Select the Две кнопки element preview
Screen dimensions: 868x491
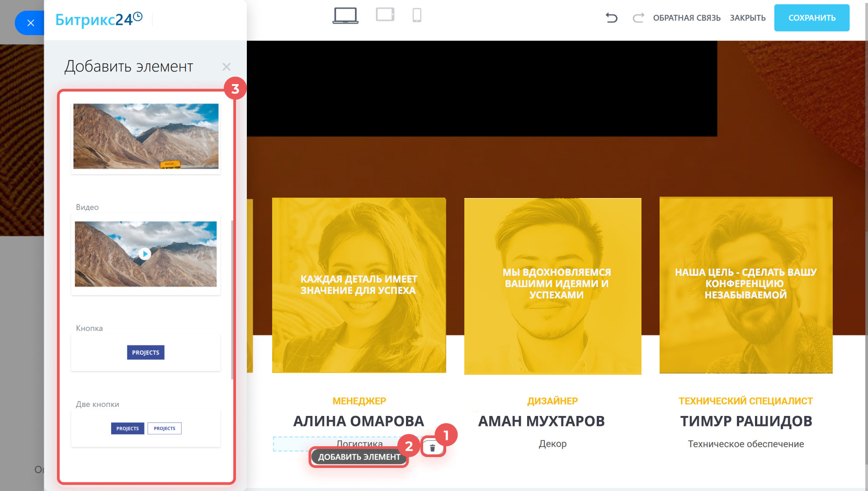point(146,429)
